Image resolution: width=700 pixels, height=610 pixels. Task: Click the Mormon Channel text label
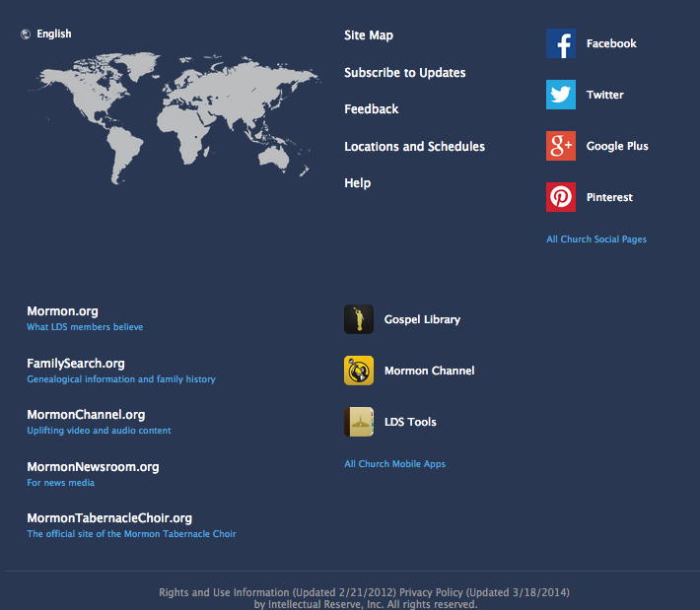pos(429,371)
